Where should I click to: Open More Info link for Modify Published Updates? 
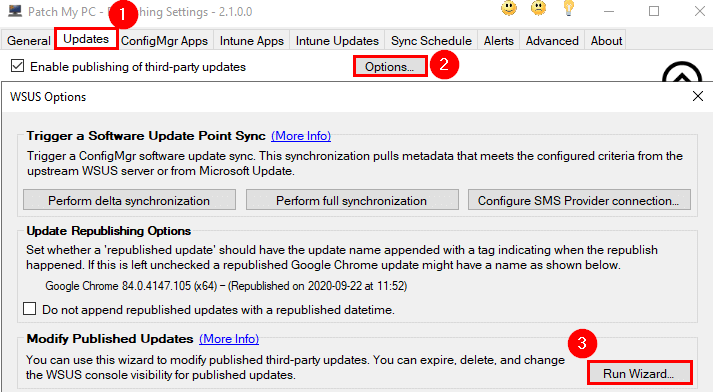pyautogui.click(x=229, y=338)
